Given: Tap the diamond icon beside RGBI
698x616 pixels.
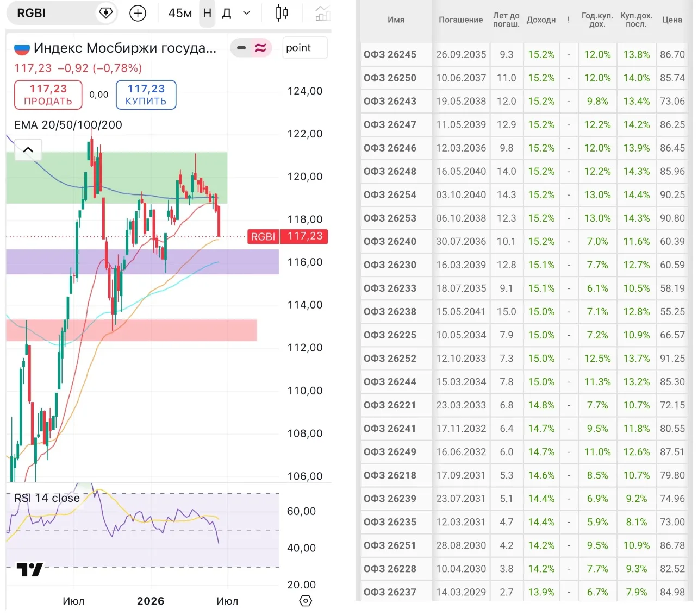Looking at the screenshot, I should pyautogui.click(x=105, y=13).
